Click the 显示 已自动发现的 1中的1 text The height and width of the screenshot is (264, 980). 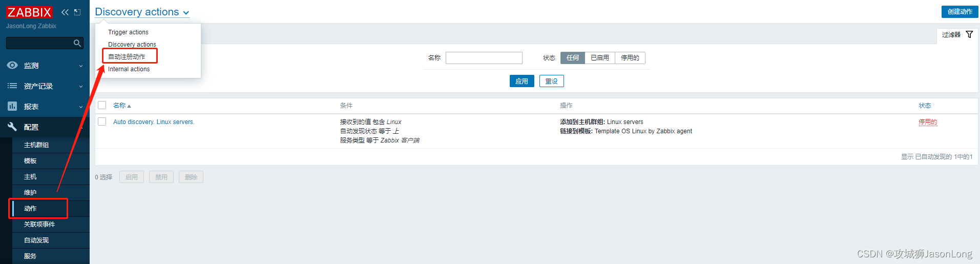(x=936, y=157)
